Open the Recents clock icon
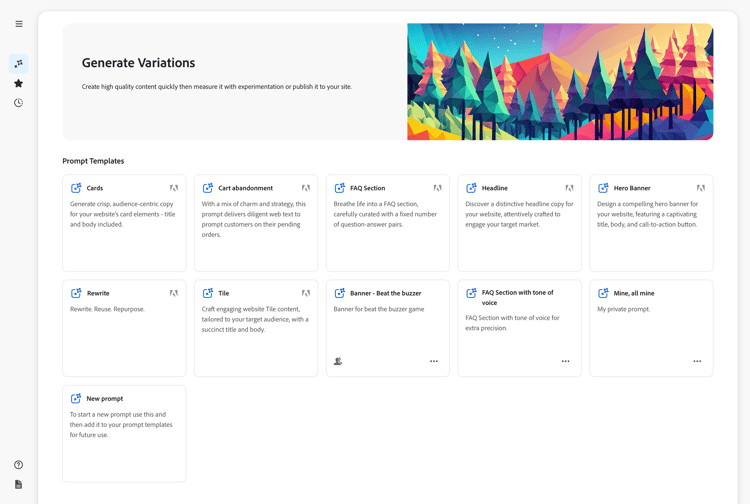The image size is (750, 504). click(19, 103)
